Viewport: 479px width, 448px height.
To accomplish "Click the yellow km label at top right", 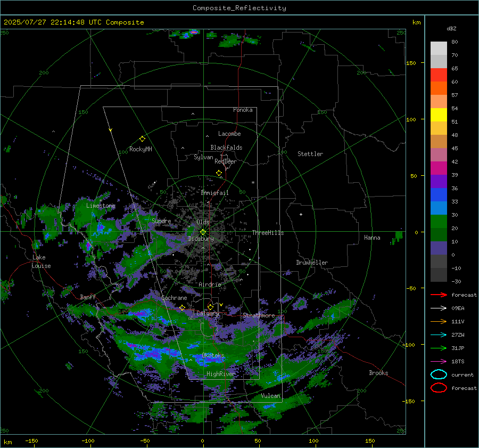I will (416, 22).
